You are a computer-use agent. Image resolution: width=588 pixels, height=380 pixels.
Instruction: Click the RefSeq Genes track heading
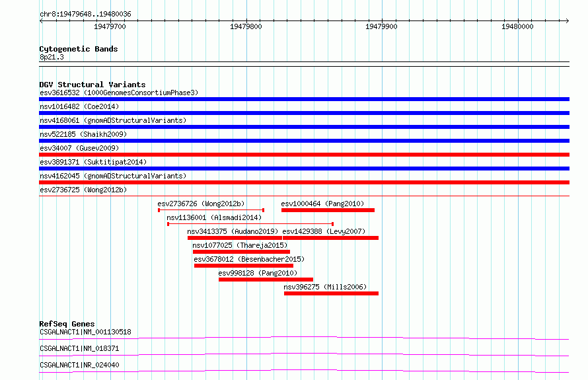point(67,324)
